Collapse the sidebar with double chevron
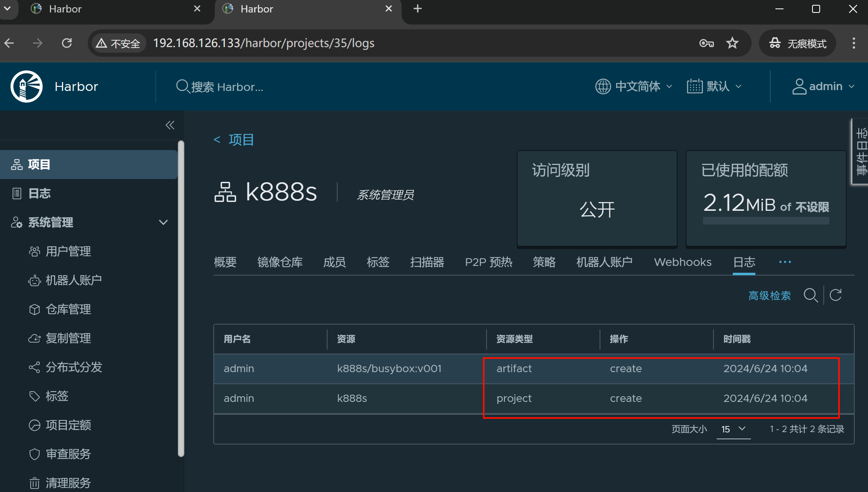Viewport: 868px width, 492px height. 170,125
